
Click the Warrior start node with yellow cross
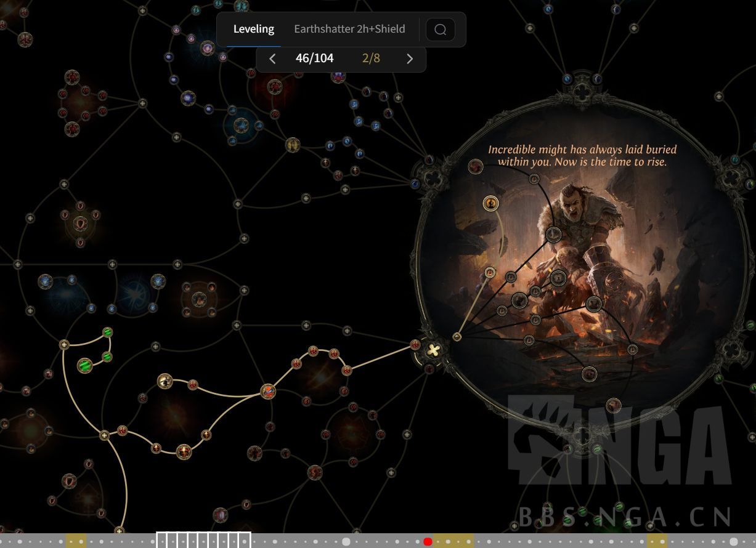point(434,350)
